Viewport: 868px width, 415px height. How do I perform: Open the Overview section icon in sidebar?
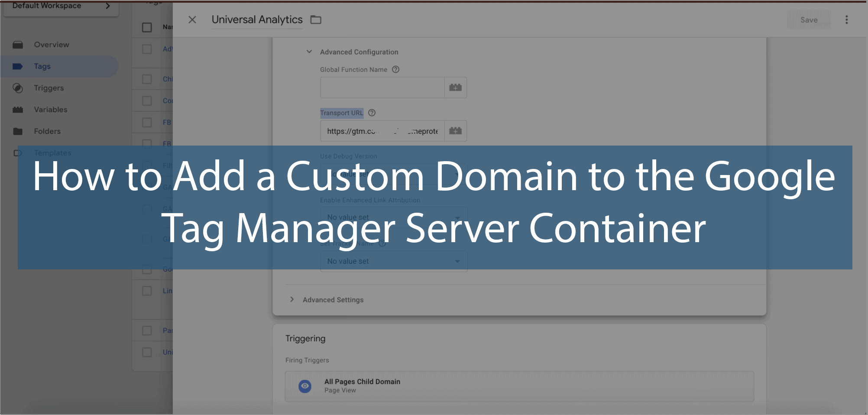tap(18, 44)
